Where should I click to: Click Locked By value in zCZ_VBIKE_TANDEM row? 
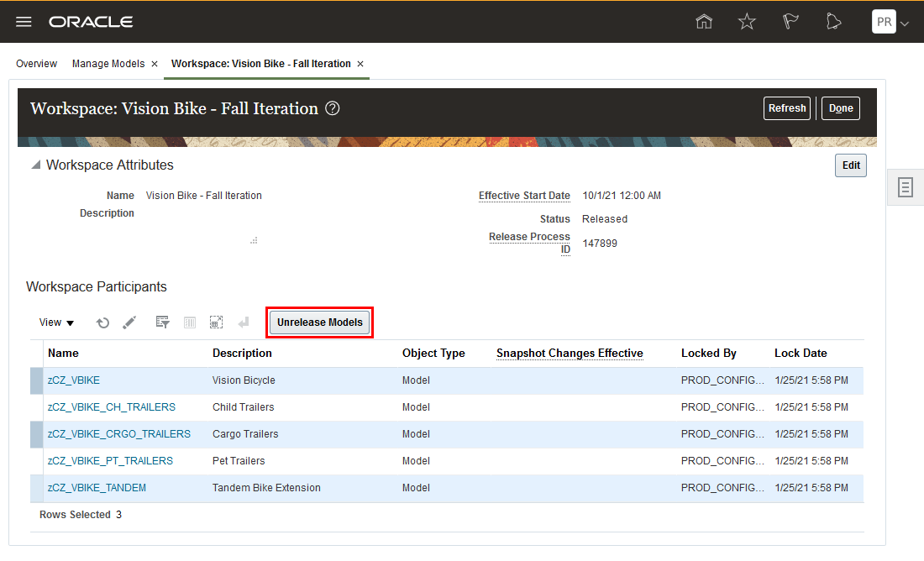tap(722, 488)
